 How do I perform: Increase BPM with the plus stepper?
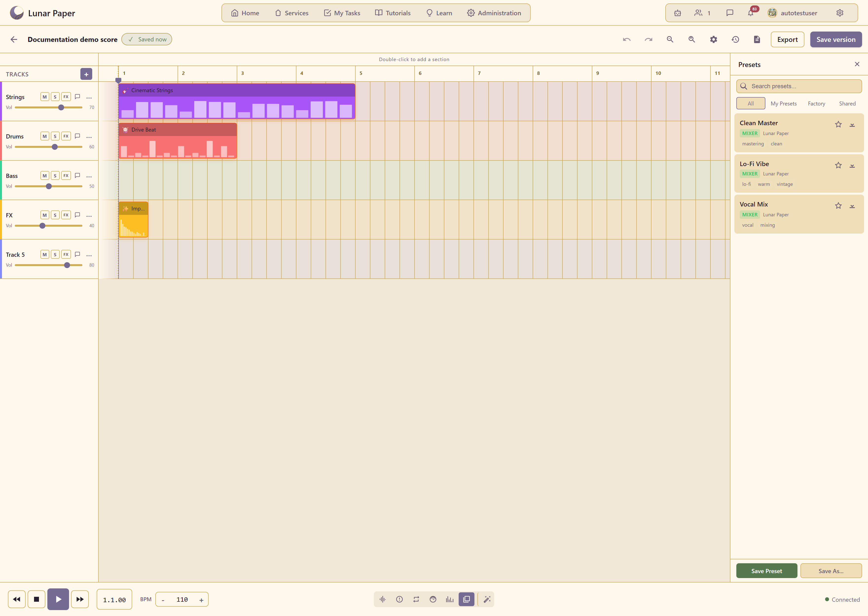point(201,600)
